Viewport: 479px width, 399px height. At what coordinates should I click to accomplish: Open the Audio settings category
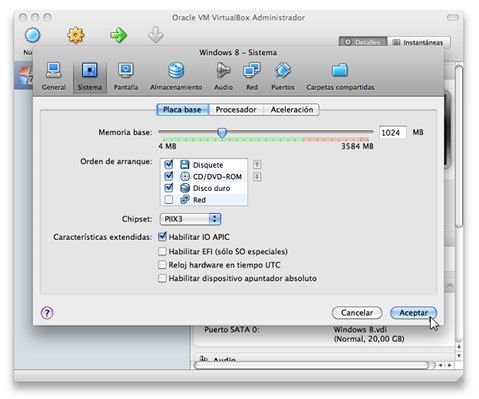(223, 76)
